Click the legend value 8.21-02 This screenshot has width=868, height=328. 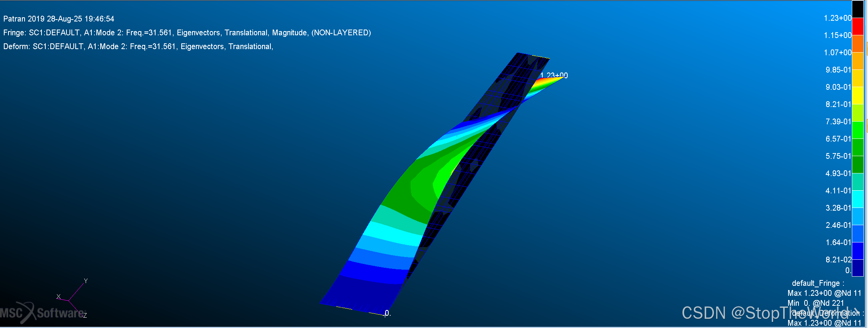[x=838, y=260]
